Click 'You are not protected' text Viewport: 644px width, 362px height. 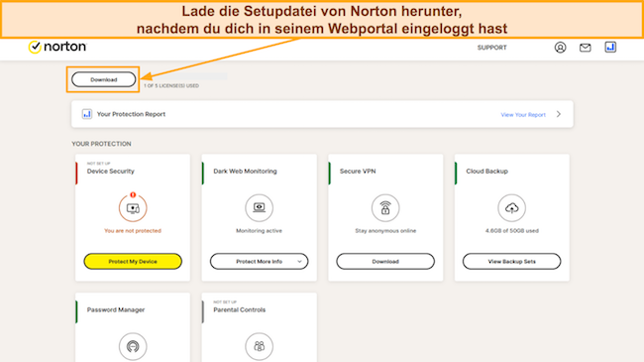(133, 231)
